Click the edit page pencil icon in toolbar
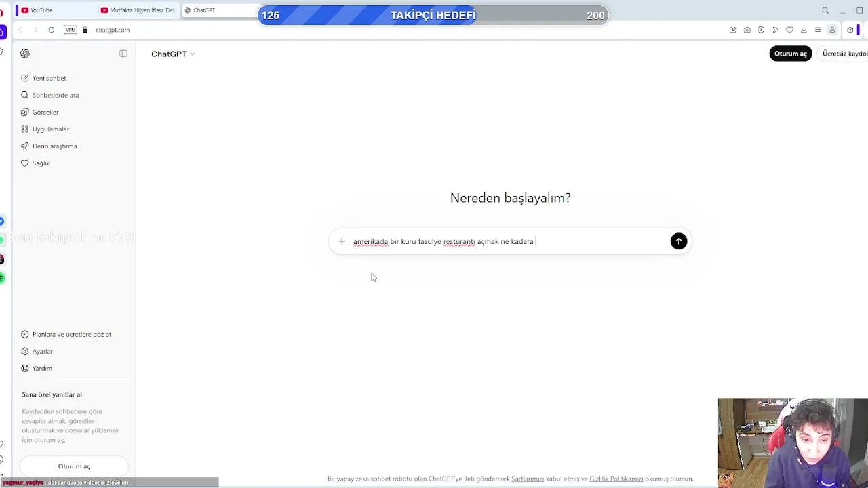This screenshot has height=488, width=868. (733, 30)
